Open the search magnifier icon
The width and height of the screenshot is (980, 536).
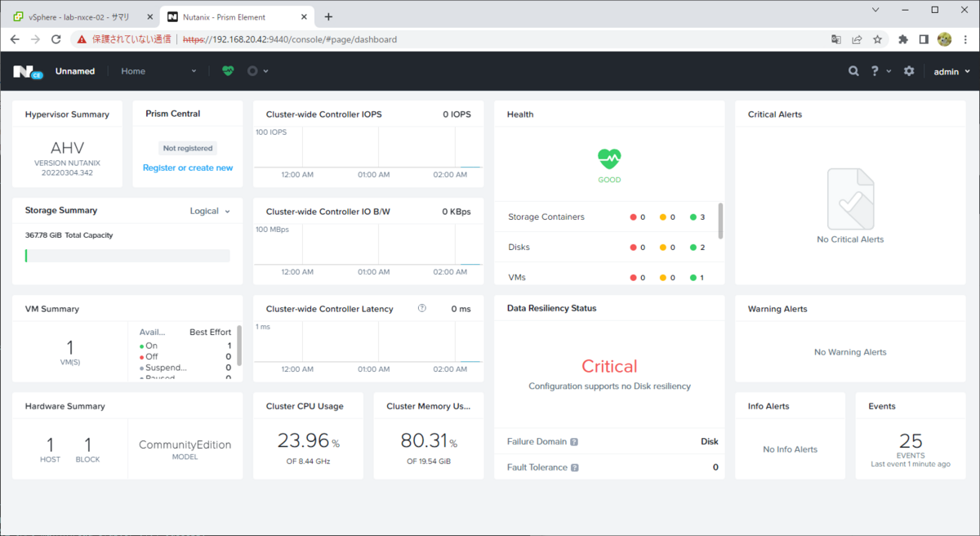(853, 71)
